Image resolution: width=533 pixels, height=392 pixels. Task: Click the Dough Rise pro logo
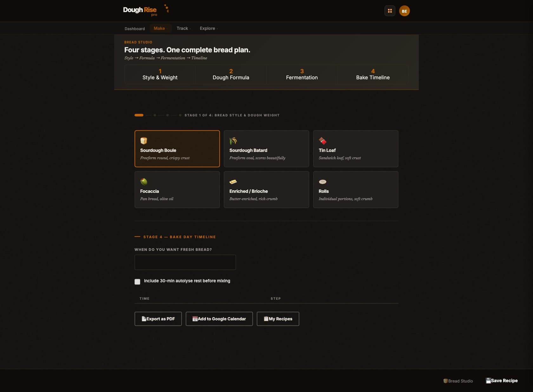click(x=146, y=10)
